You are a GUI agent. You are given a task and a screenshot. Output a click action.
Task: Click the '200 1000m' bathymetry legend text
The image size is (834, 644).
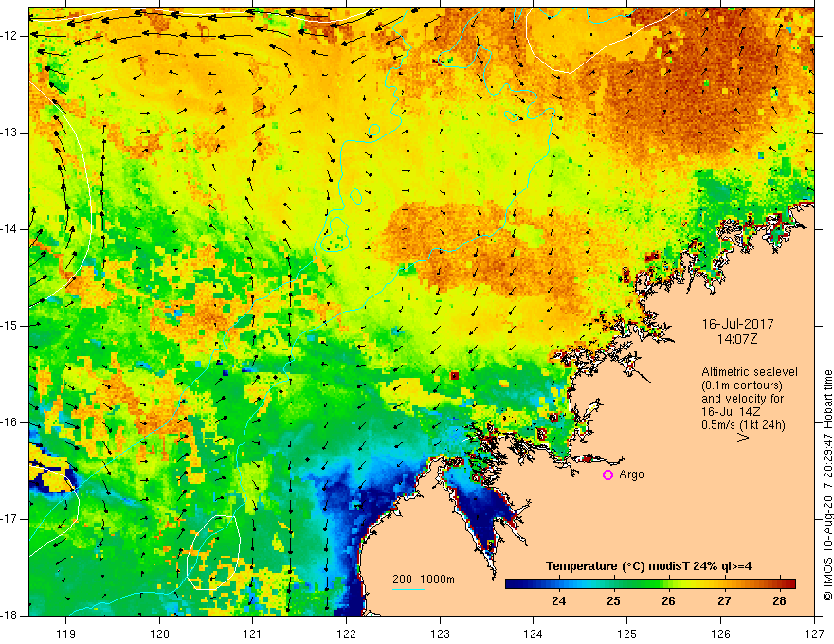pos(424,580)
